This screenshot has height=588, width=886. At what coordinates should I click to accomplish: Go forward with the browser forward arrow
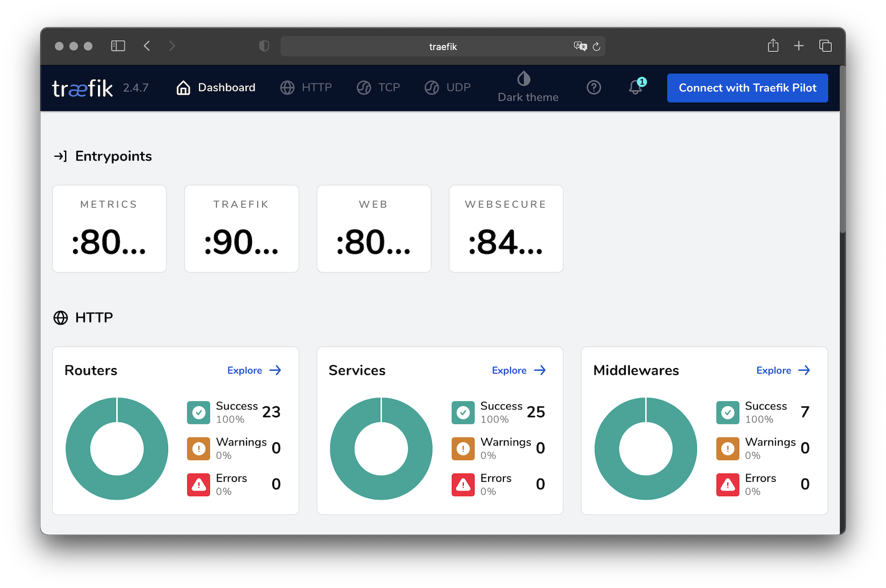click(172, 46)
